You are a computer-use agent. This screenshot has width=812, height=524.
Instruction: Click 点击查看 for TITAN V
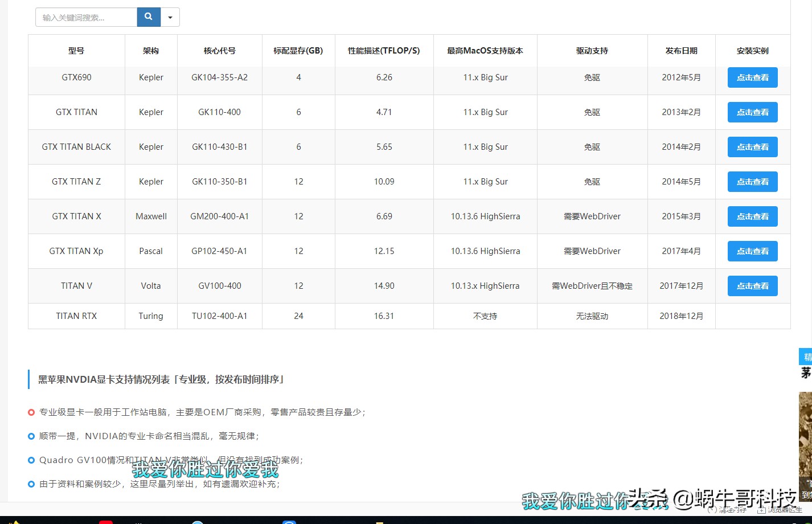(752, 285)
